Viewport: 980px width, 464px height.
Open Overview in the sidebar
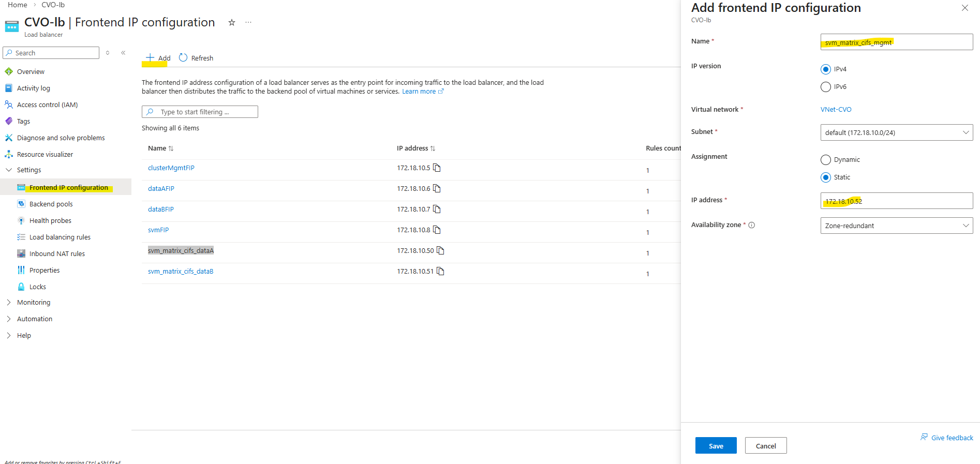point(31,72)
